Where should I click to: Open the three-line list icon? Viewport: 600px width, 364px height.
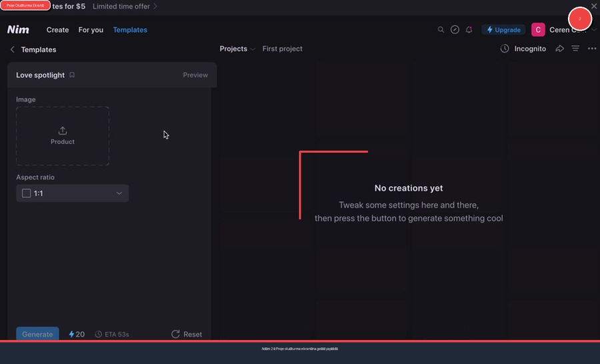575,49
